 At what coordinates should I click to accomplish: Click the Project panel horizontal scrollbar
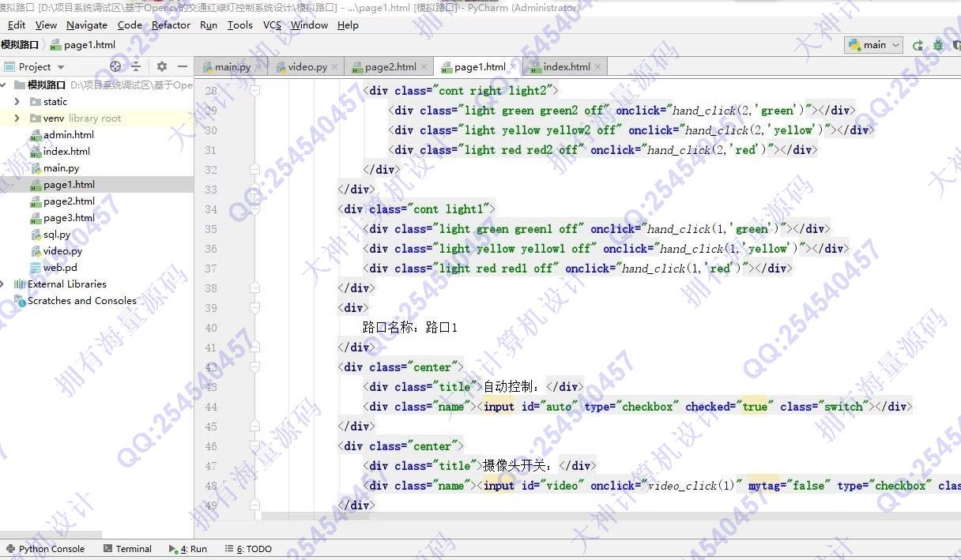pyautogui.click(x=51, y=535)
